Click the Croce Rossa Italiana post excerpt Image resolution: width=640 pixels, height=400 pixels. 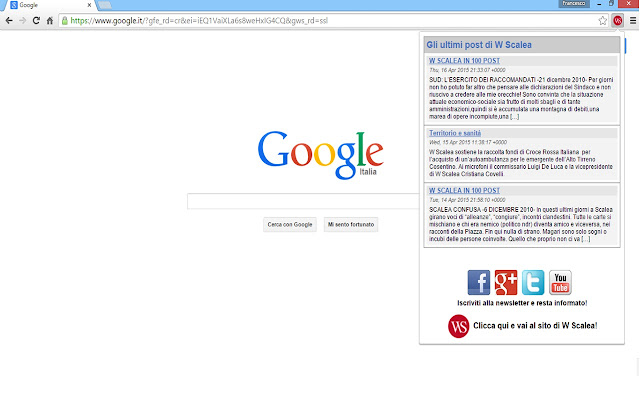pos(521,163)
